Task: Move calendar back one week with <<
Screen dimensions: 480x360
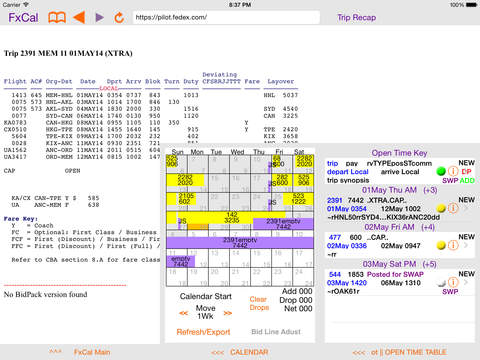Action: point(184,313)
